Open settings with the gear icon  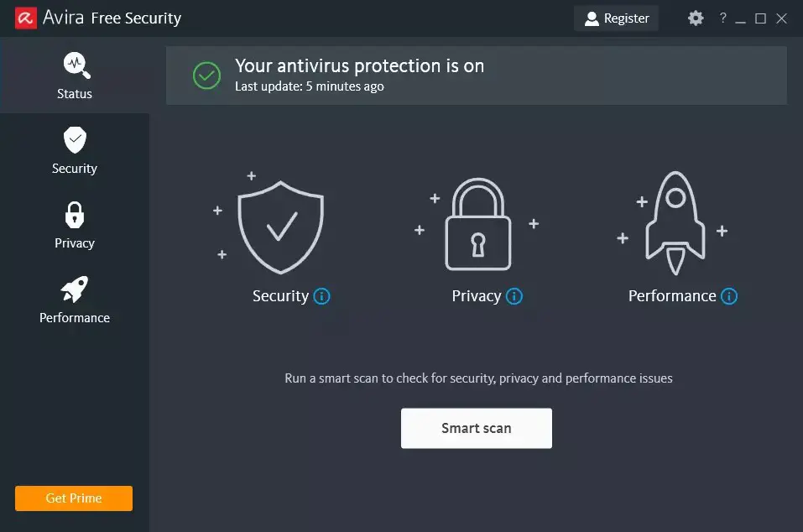pos(696,18)
